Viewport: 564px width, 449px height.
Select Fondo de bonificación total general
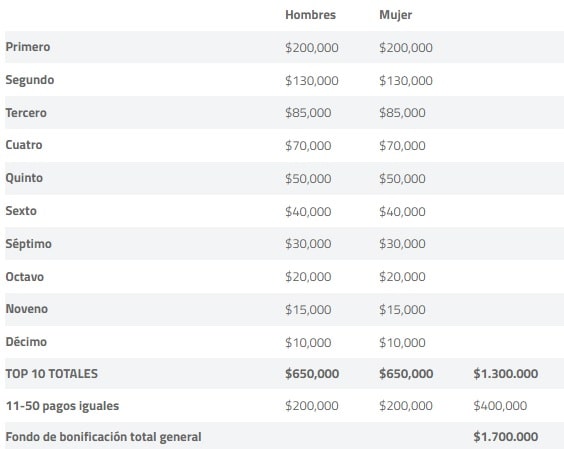tap(103, 437)
